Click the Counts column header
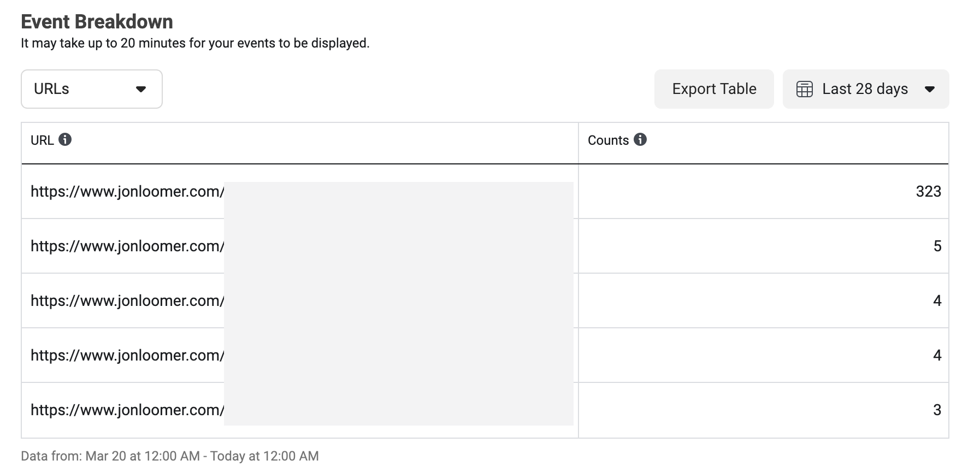The height and width of the screenshot is (472, 980). [608, 140]
